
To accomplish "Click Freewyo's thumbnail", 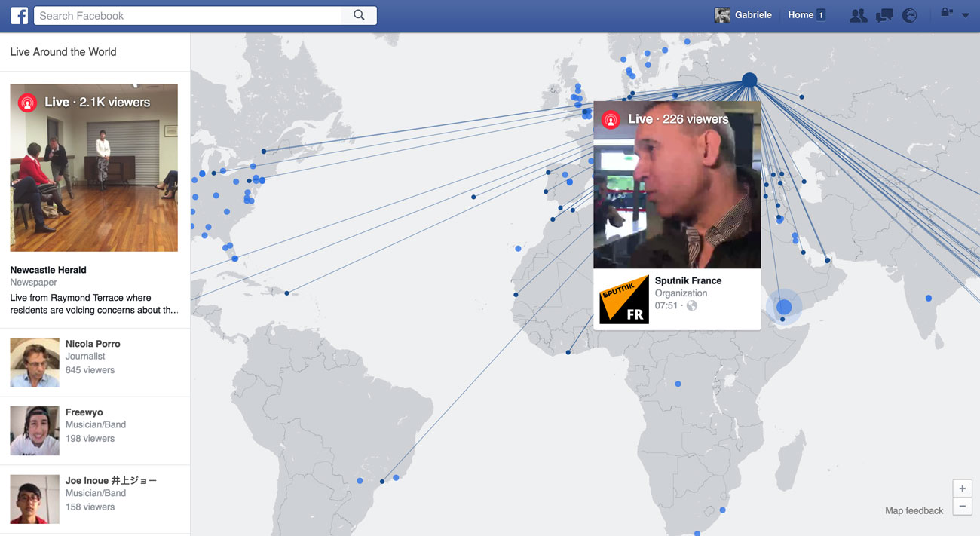I will pos(35,431).
